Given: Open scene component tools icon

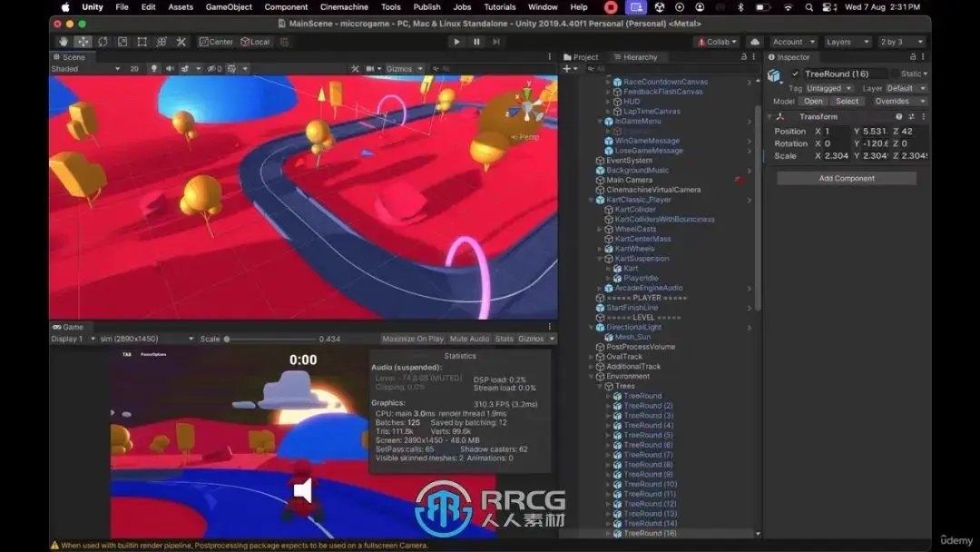Looking at the screenshot, I should tap(355, 69).
